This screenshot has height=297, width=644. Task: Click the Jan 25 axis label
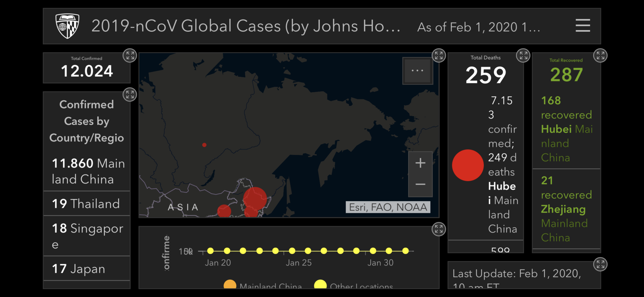coord(299,263)
